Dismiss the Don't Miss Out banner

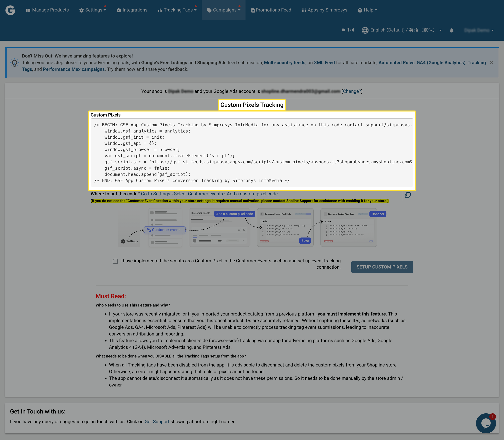click(x=491, y=63)
